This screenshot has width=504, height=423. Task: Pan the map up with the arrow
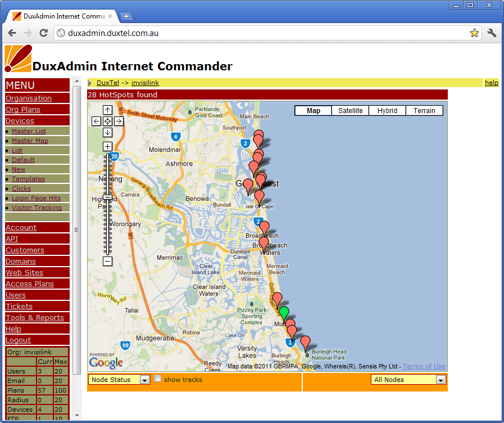tap(107, 110)
